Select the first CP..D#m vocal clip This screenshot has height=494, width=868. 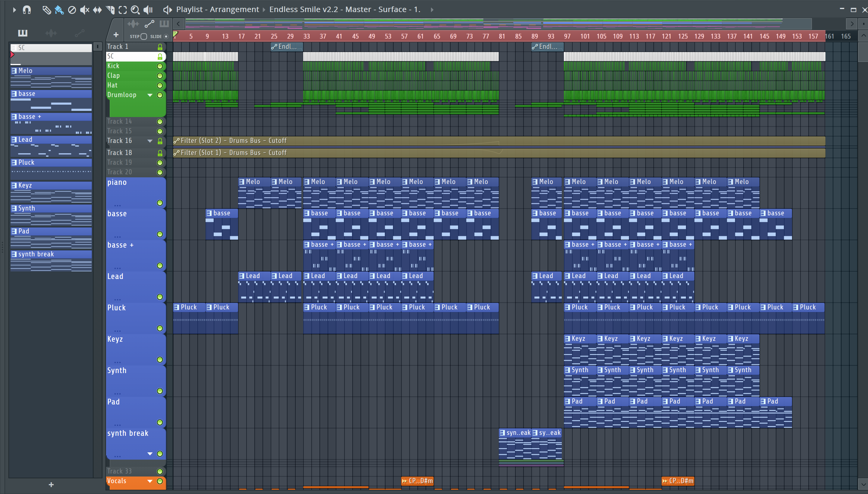click(417, 481)
